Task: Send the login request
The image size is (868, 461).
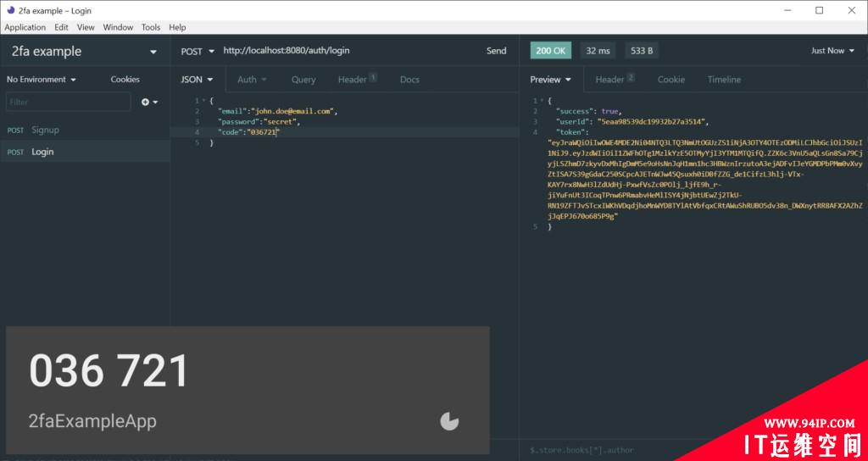Action: [x=496, y=51]
